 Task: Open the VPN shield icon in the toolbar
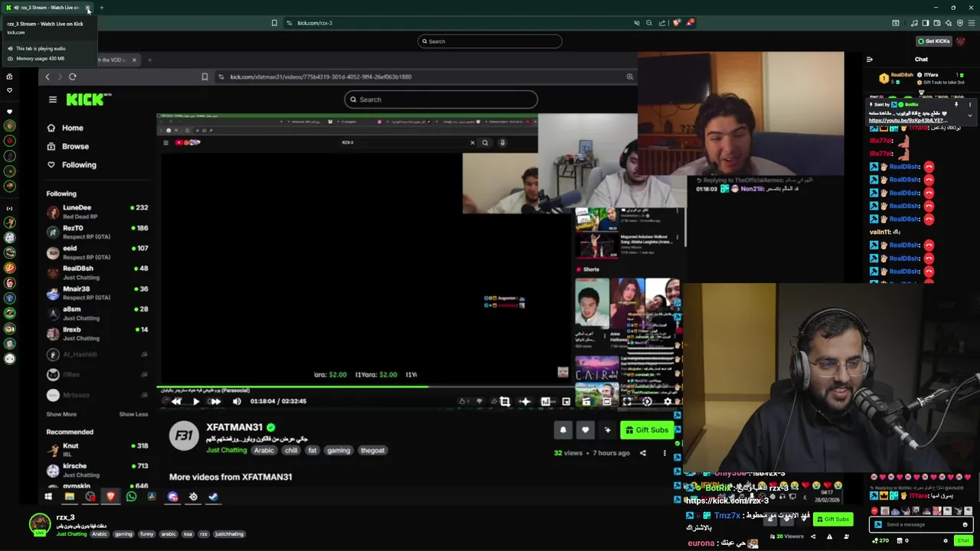[959, 23]
